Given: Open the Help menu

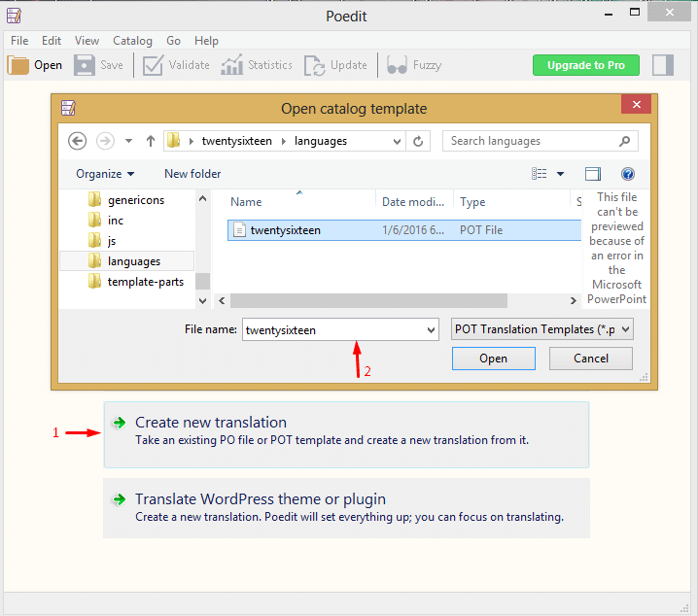Looking at the screenshot, I should click(206, 41).
